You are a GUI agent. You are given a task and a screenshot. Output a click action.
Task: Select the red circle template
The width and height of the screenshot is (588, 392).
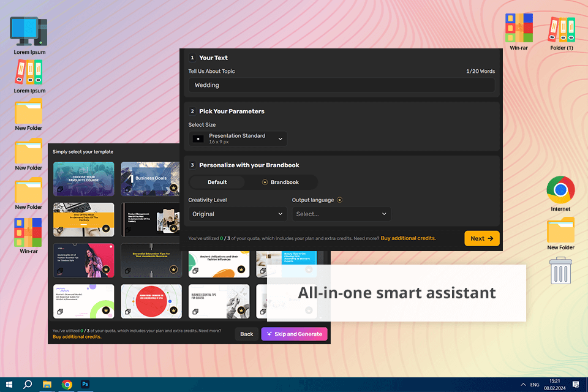click(151, 301)
